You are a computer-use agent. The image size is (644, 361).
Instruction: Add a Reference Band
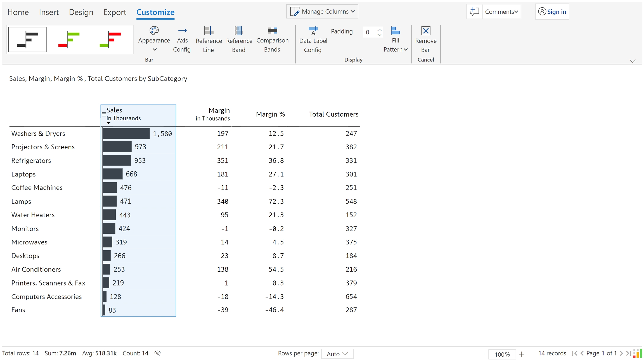pos(239,40)
